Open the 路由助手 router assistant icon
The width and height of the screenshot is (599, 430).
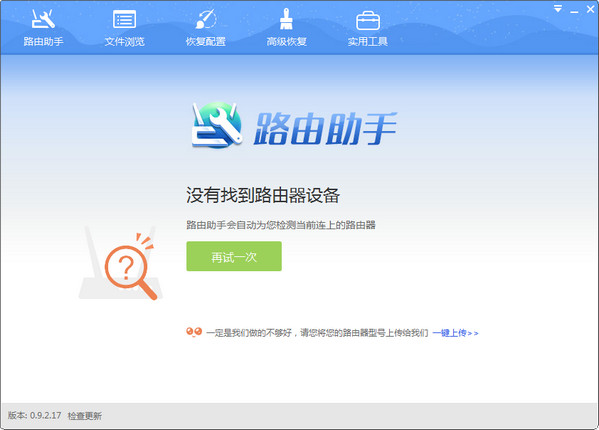(x=43, y=20)
